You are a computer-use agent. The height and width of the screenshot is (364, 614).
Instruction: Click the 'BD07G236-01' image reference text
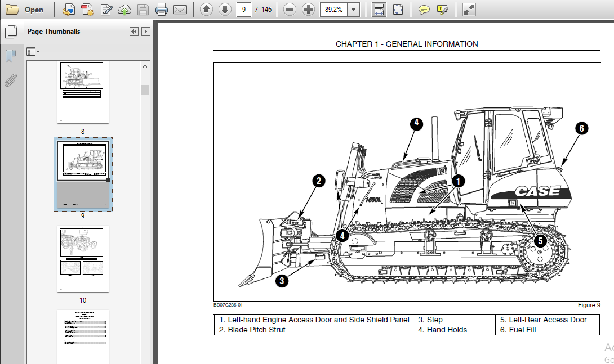tap(228, 305)
